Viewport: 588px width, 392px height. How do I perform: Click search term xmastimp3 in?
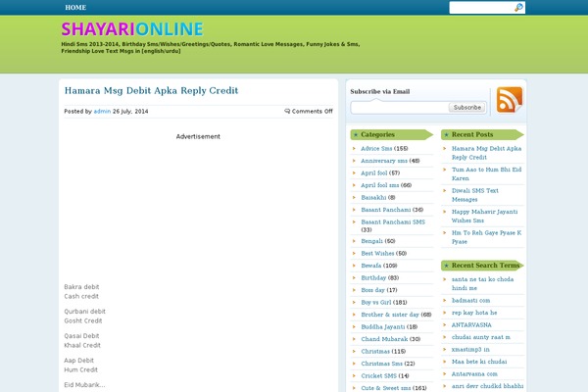coord(470,350)
